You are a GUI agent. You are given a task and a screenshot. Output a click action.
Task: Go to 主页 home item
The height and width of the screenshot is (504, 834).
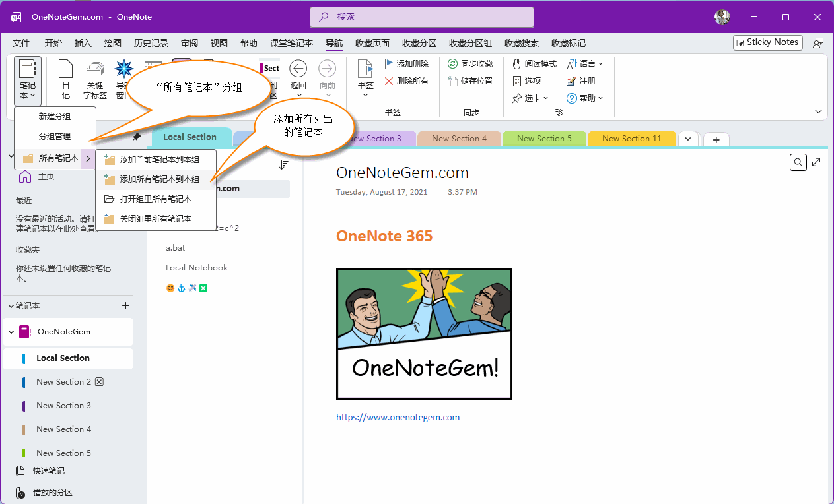pos(37,177)
